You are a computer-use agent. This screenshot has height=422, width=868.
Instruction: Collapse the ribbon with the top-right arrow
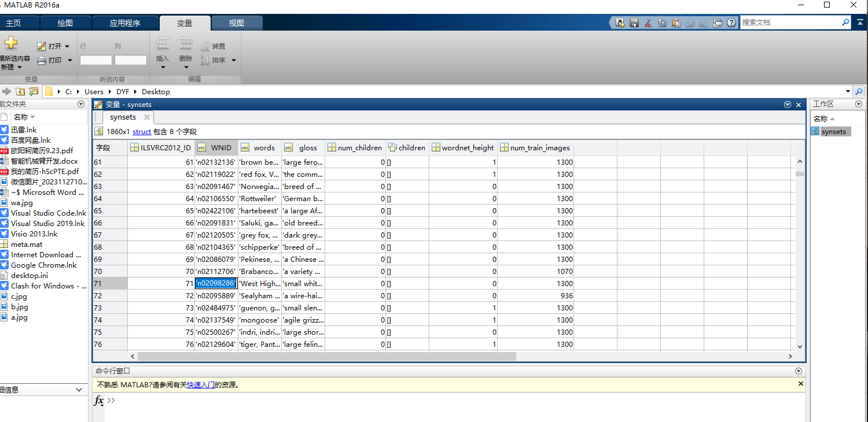pyautogui.click(x=859, y=23)
